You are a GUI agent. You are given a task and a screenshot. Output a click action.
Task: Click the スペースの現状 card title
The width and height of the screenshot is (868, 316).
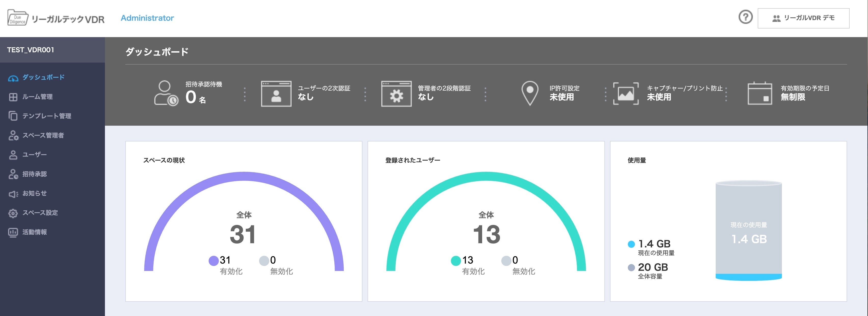pos(164,160)
